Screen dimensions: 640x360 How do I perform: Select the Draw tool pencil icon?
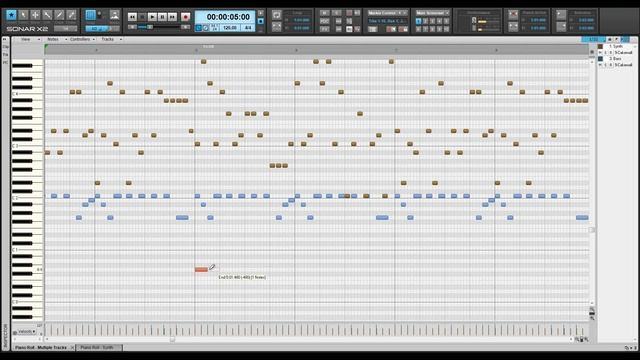tap(60, 15)
